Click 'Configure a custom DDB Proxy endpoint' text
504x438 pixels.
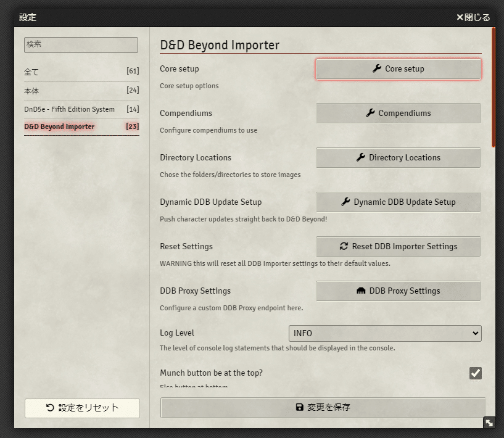pyautogui.click(x=231, y=308)
